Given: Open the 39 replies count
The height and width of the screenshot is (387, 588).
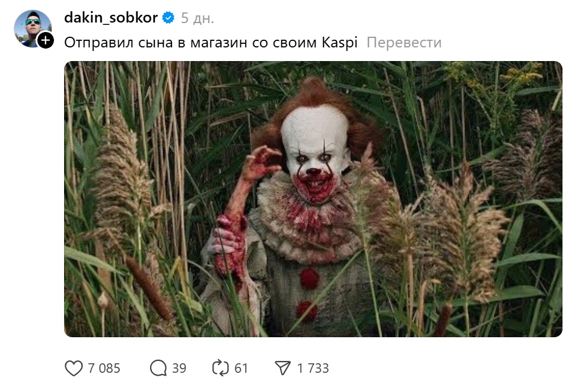Looking at the screenshot, I should 179,368.
